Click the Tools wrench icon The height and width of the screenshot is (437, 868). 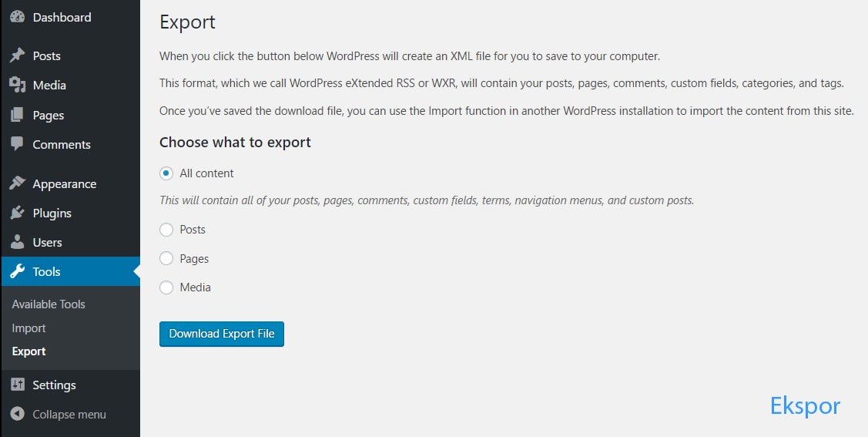pyautogui.click(x=18, y=271)
